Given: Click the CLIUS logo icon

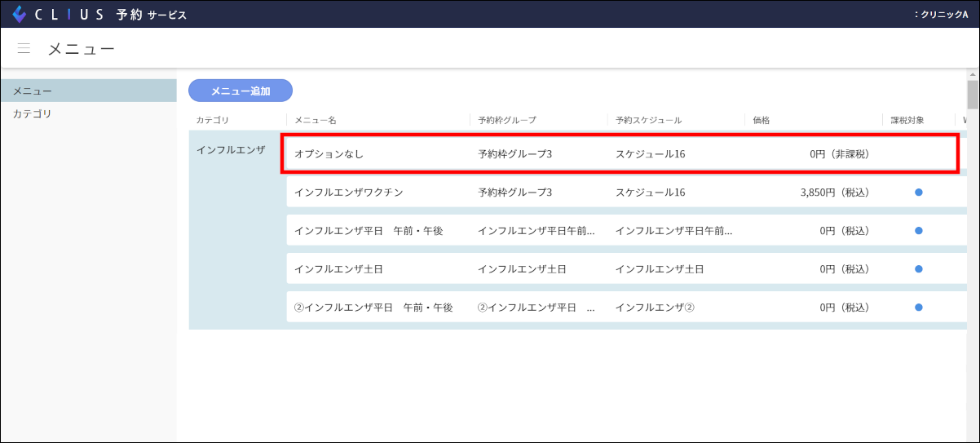Looking at the screenshot, I should point(19,14).
